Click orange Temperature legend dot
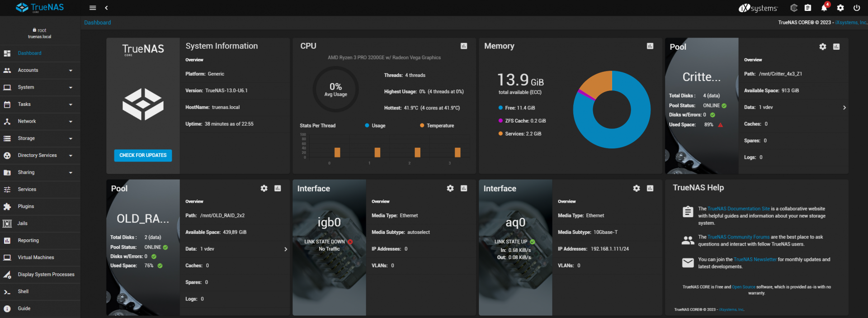Viewport: 868px width, 318px height. (422, 126)
